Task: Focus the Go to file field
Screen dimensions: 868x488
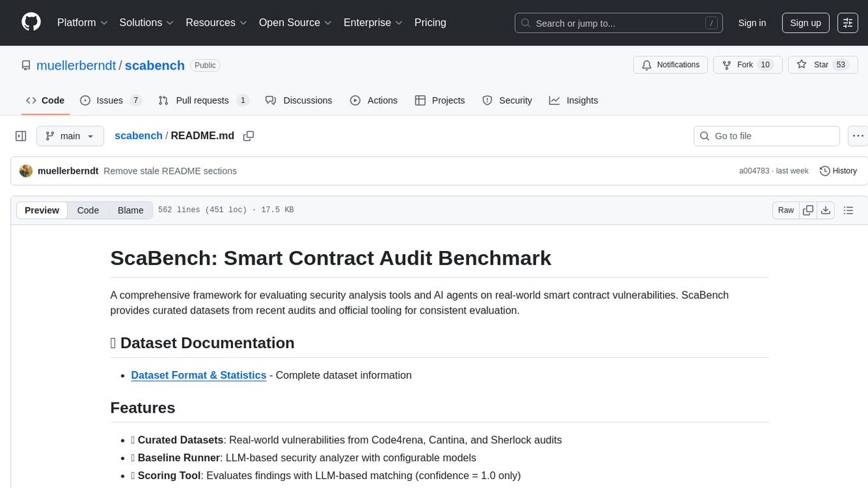Action: click(767, 136)
